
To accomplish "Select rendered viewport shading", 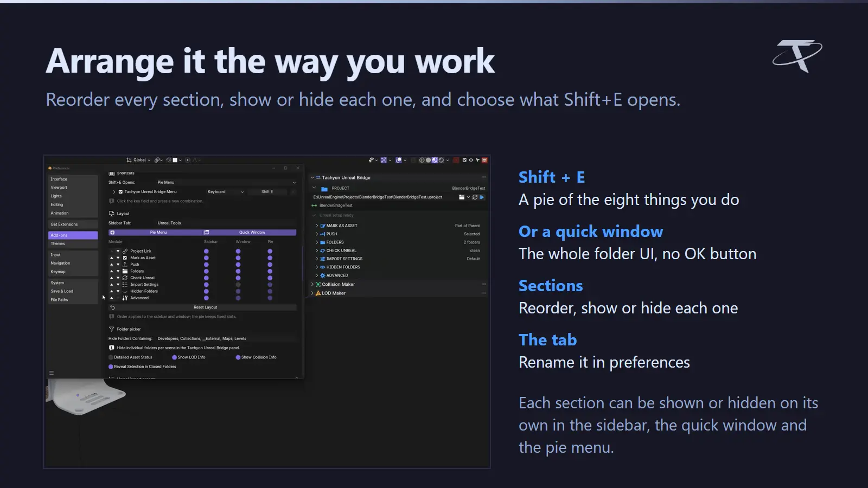I will click(441, 160).
